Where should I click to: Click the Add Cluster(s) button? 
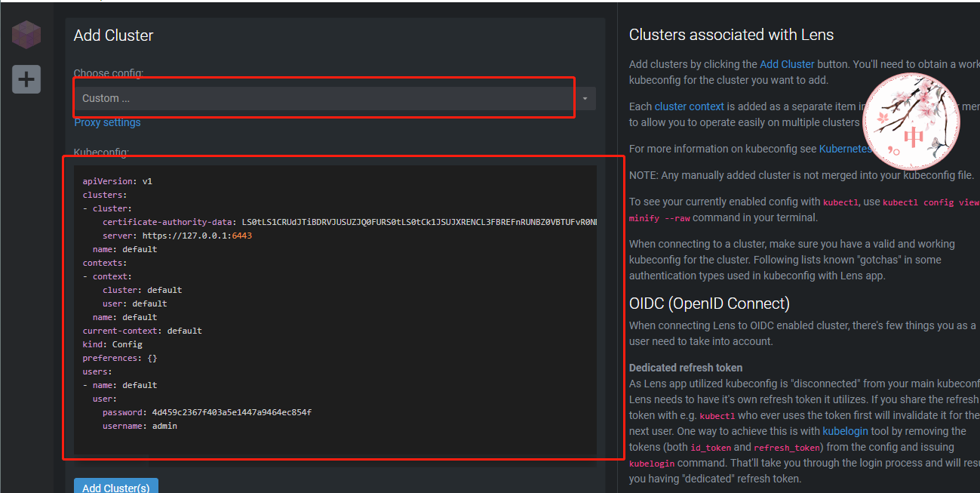[116, 487]
